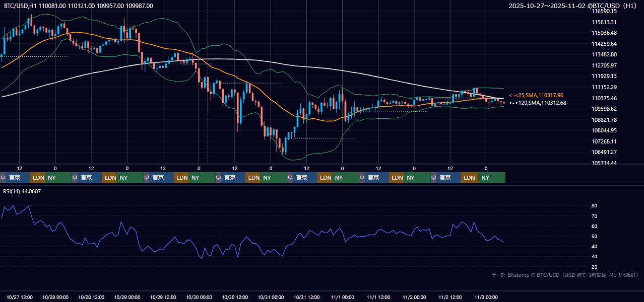
Task: Select the 11/1 12:00 date label
Action: tap(378, 297)
